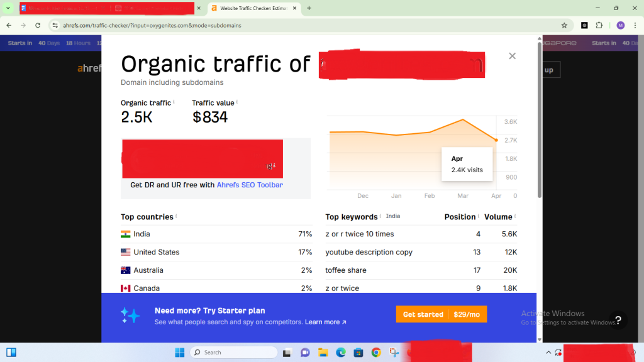This screenshot has width=644, height=362.
Task: Reload the Ahrefs traffic checker page
Action: coord(38,25)
